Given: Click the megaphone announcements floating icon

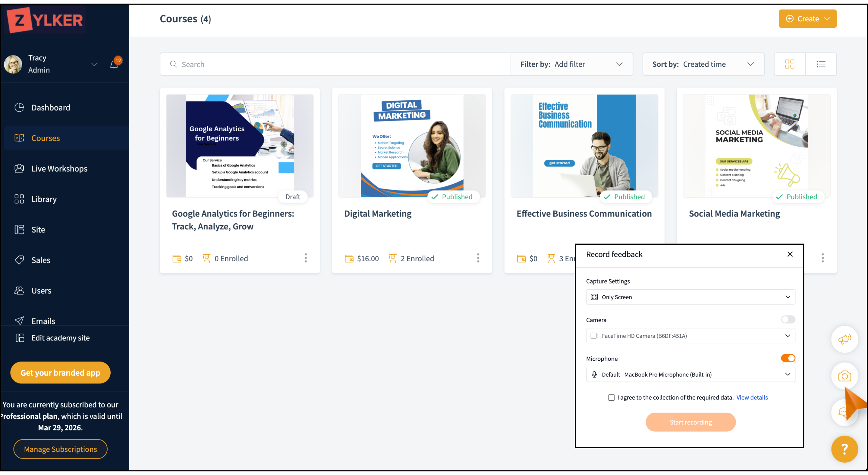Looking at the screenshot, I should click(844, 339).
